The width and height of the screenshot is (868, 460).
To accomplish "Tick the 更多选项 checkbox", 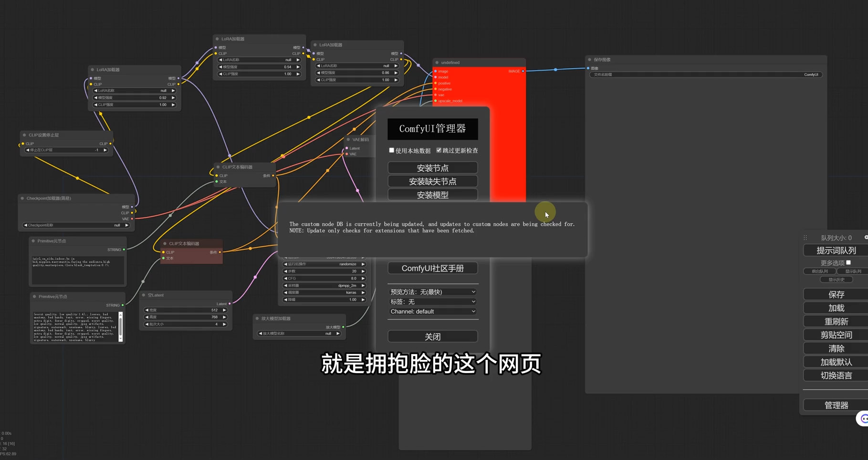I will [848, 262].
